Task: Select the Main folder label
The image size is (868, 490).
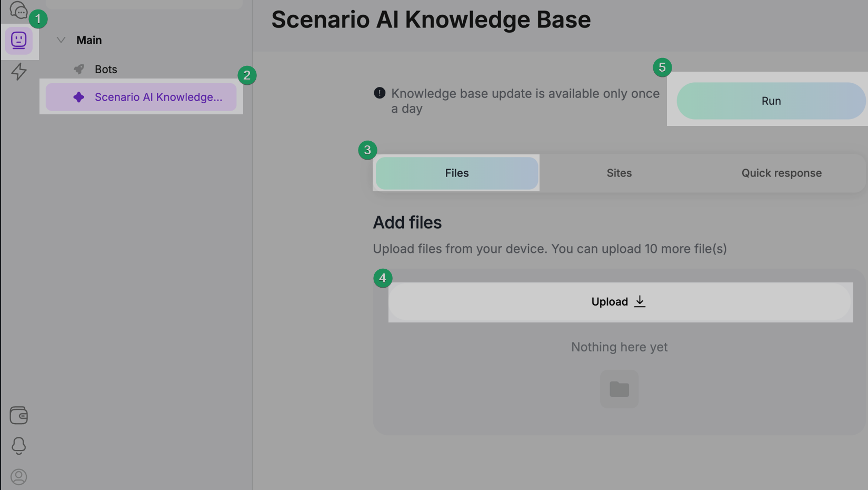Action: [89, 40]
